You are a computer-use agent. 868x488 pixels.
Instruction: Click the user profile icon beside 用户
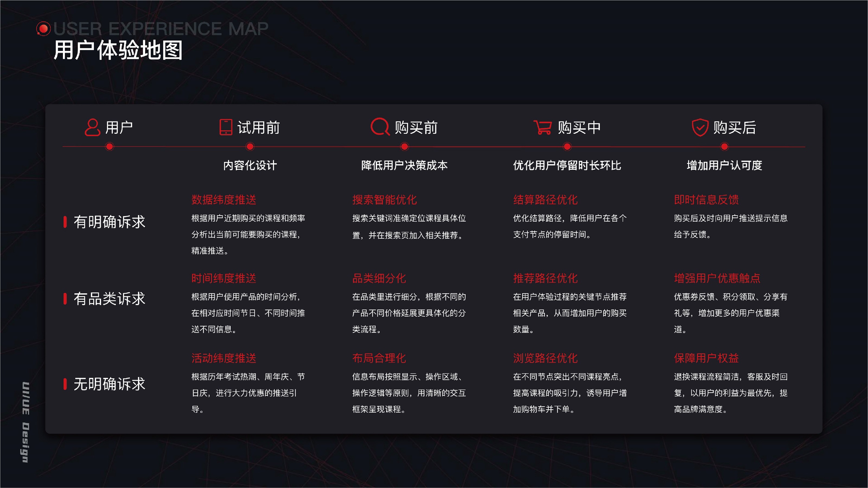92,127
